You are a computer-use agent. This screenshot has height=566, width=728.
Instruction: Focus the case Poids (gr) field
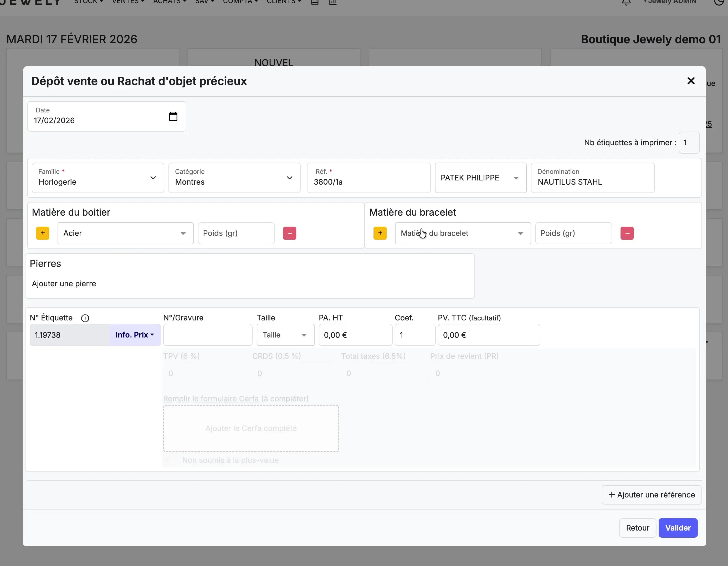click(x=236, y=233)
